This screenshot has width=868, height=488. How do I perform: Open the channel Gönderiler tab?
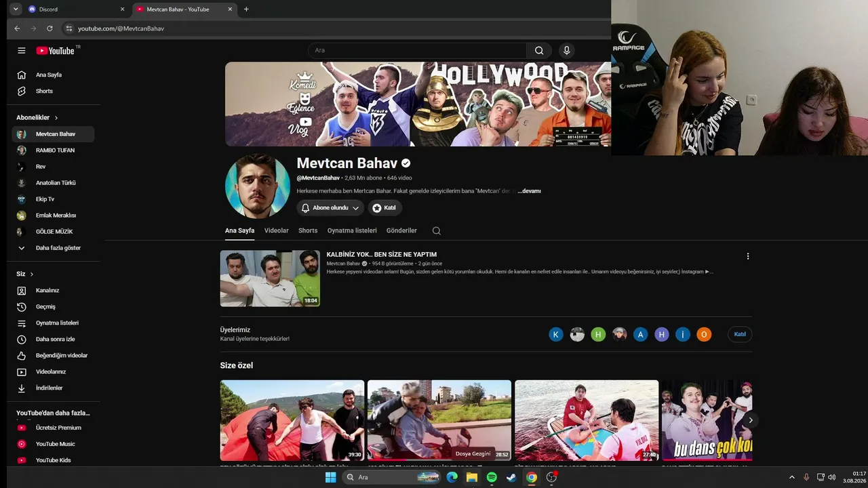pos(401,230)
